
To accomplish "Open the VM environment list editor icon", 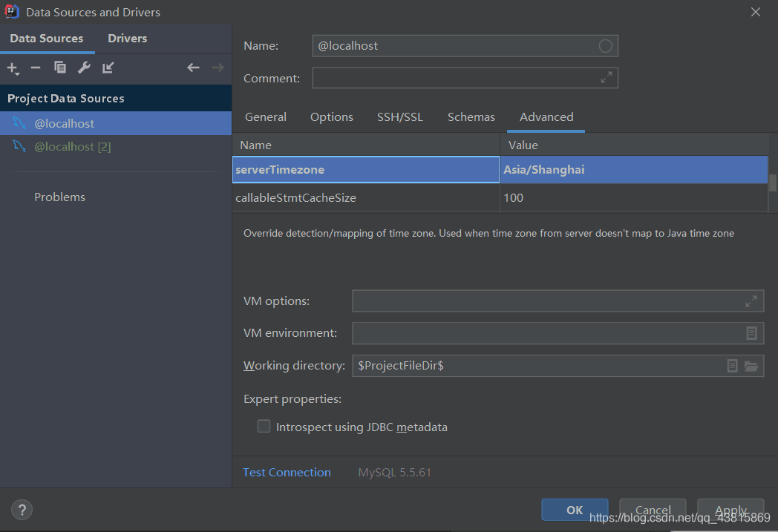I will (x=752, y=333).
